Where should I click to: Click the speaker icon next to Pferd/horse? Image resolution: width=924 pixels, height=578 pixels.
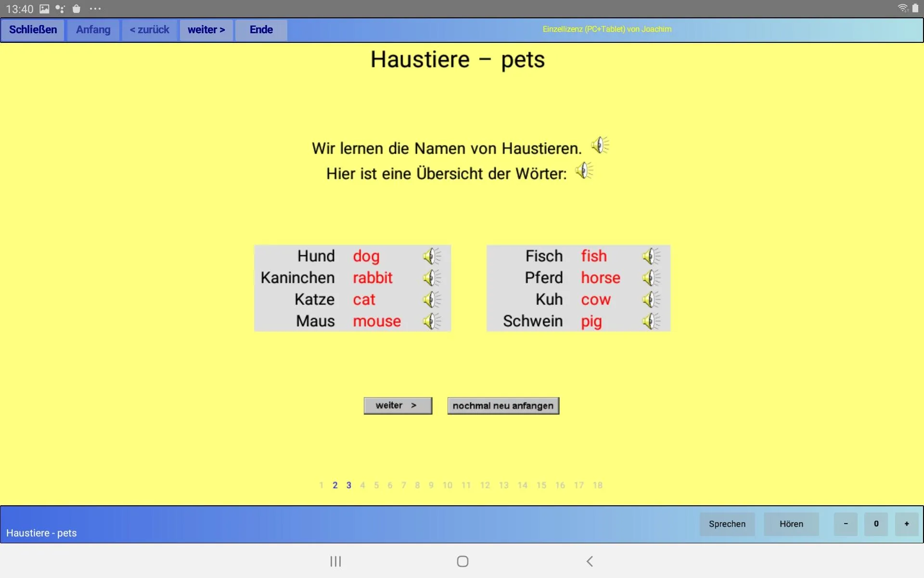point(651,277)
